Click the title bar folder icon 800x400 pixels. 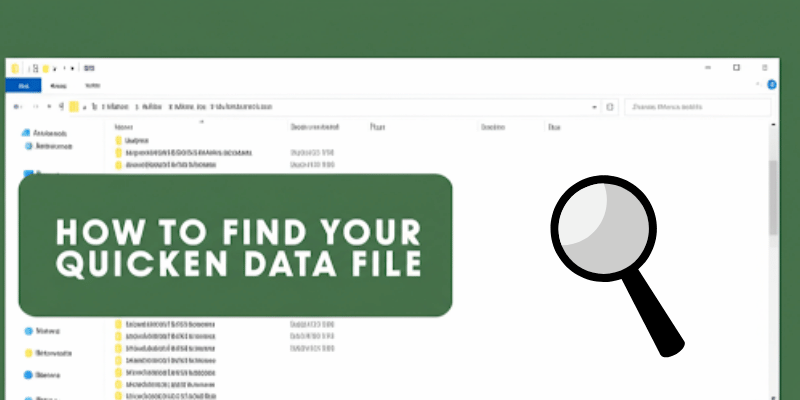point(15,68)
